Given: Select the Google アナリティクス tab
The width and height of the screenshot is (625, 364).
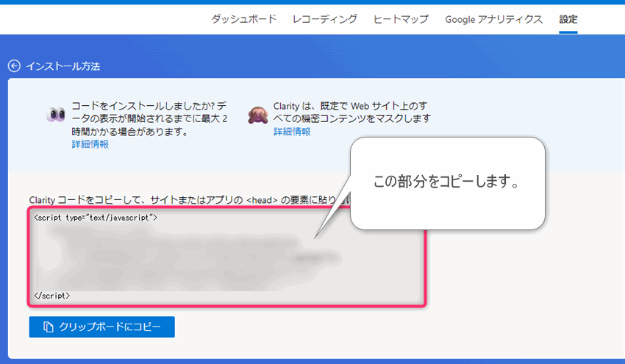Looking at the screenshot, I should tap(494, 19).
